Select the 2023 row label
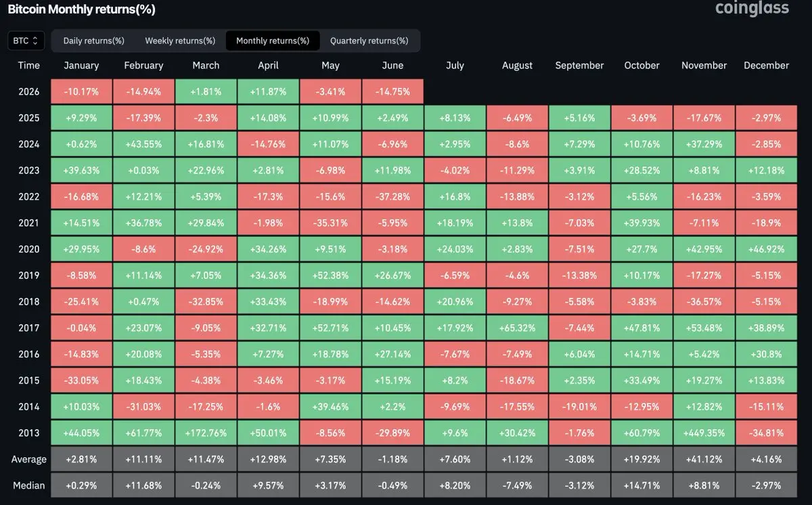The image size is (812, 505). [29, 171]
